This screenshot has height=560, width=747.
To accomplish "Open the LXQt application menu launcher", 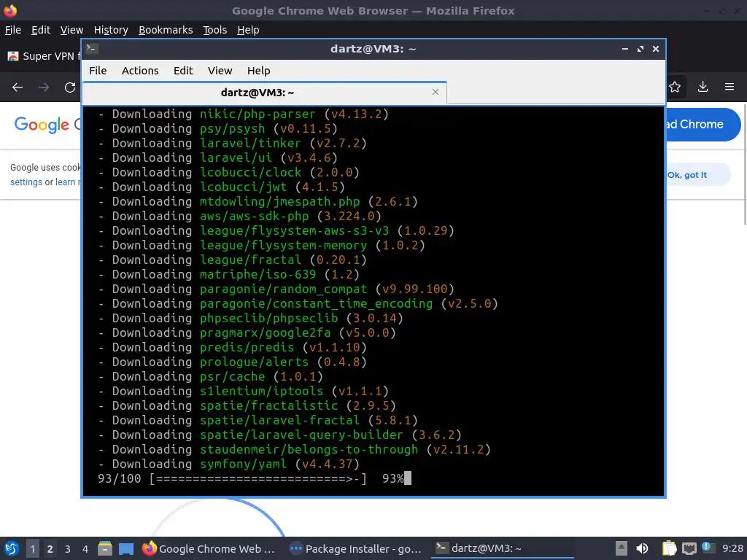I will pos(12,548).
